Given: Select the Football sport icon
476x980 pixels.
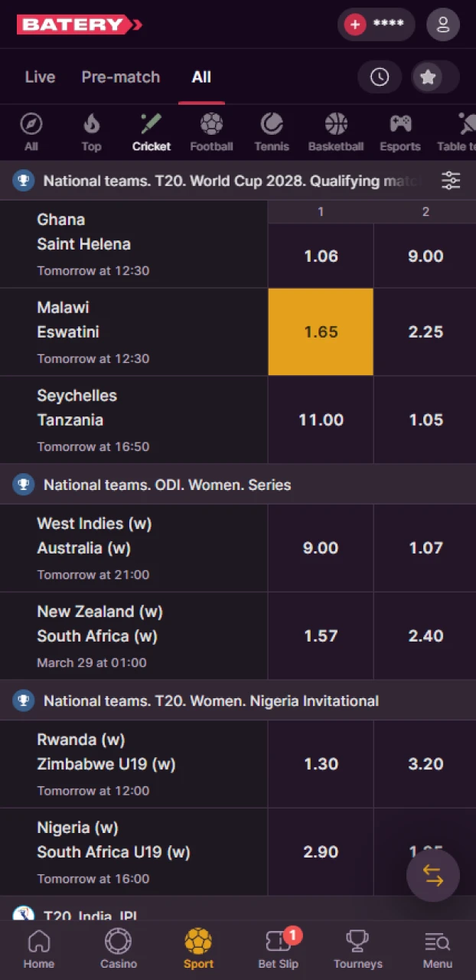Looking at the screenshot, I should coord(211,126).
